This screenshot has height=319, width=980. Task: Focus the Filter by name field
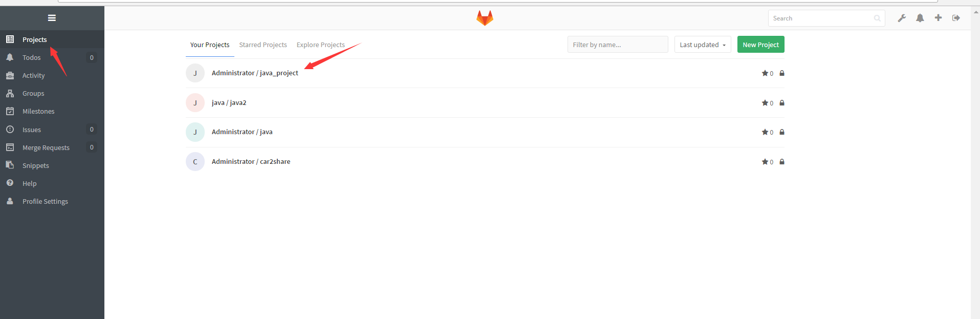(618, 45)
